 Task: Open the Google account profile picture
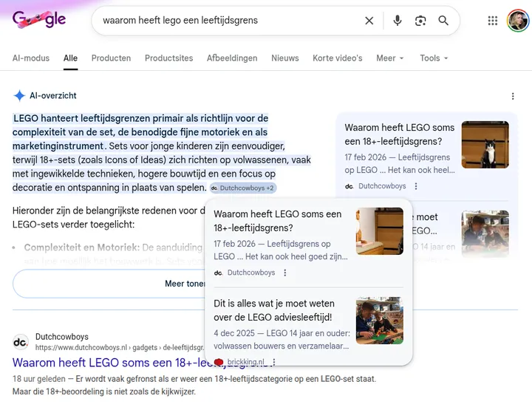518,21
